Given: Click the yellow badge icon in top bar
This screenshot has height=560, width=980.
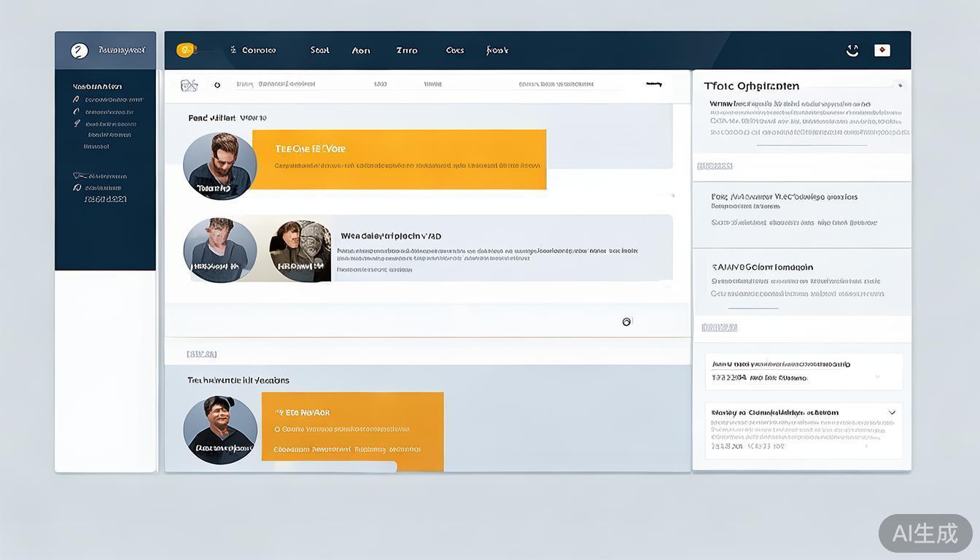Looking at the screenshot, I should pyautogui.click(x=186, y=50).
